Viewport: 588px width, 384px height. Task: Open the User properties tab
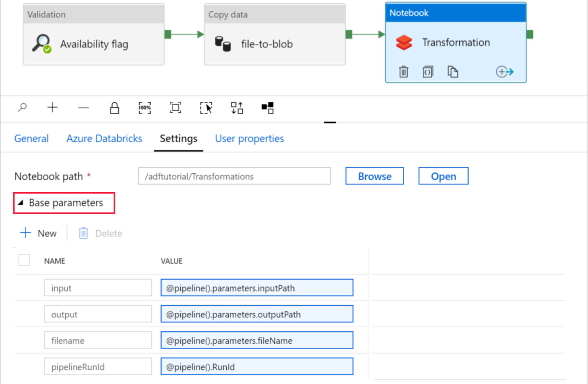pyautogui.click(x=249, y=138)
